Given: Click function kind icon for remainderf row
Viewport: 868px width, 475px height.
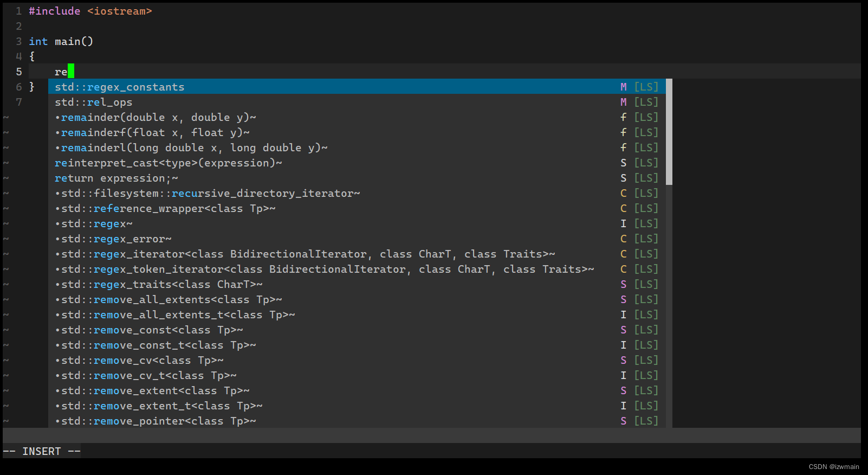Looking at the screenshot, I should click(624, 132).
